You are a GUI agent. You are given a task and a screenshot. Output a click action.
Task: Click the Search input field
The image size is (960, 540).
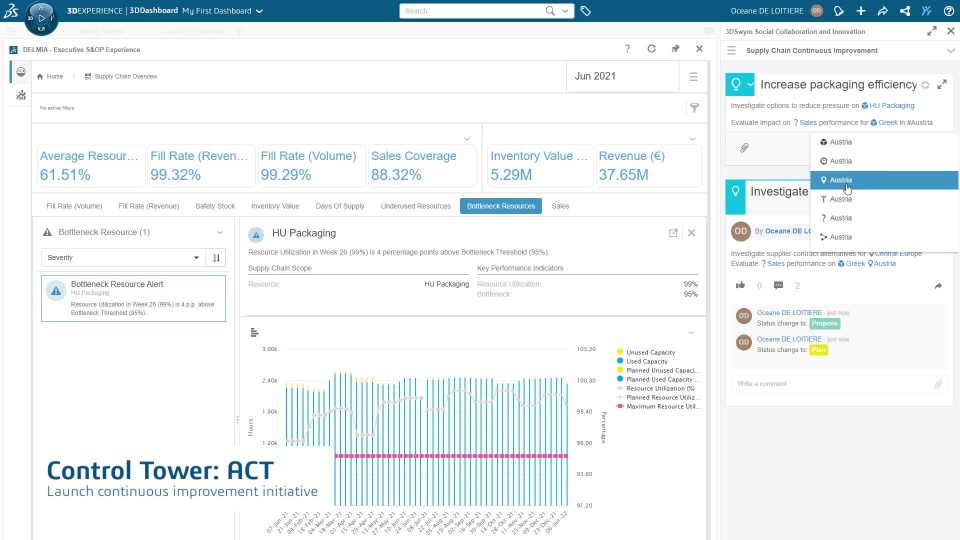tap(471, 11)
